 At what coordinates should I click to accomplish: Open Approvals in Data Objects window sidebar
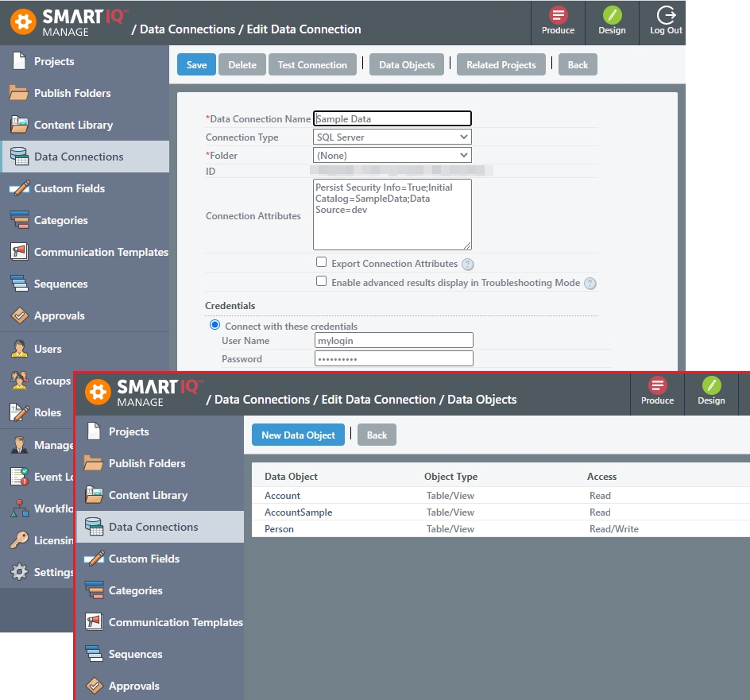pyautogui.click(x=160, y=686)
